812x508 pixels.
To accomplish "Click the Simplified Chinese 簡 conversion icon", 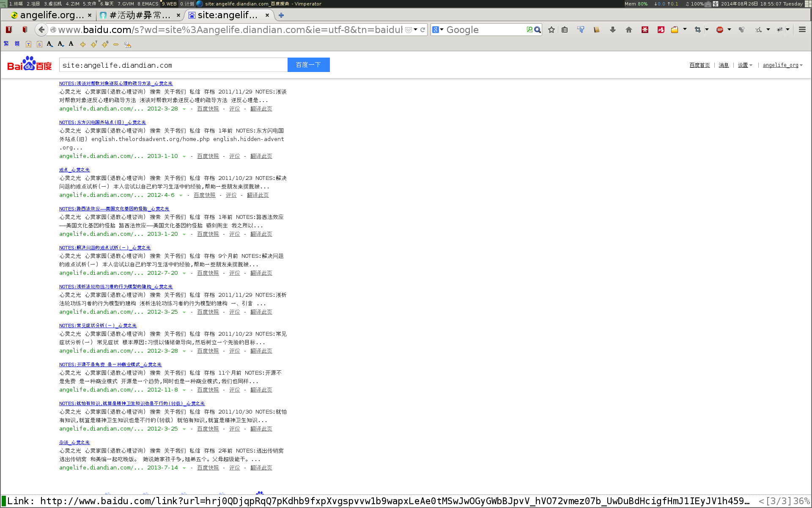I will click(x=17, y=44).
